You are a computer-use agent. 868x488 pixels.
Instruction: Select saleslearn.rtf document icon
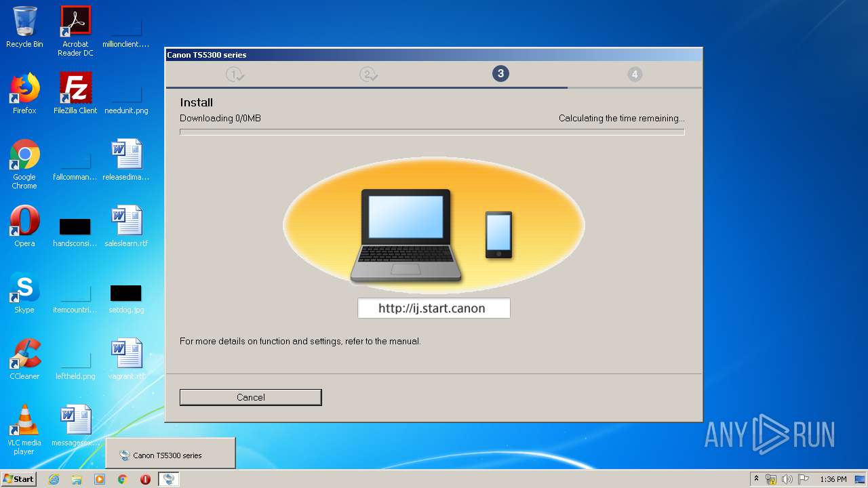click(x=126, y=226)
